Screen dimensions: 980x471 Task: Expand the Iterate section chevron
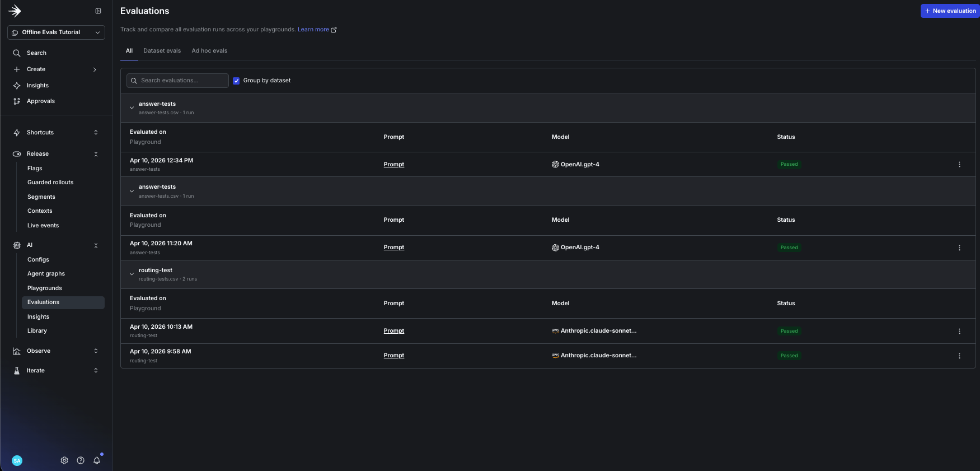coord(96,371)
